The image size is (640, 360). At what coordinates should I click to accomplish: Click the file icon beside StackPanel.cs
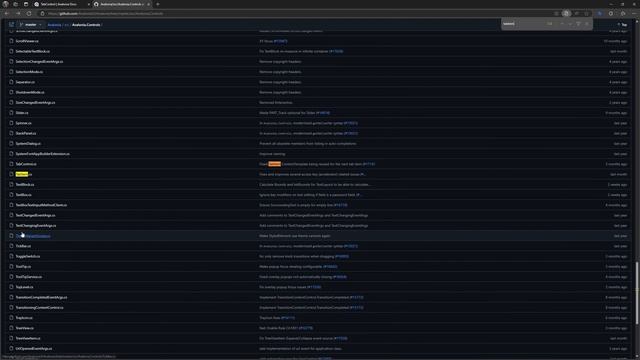[x=11, y=133]
